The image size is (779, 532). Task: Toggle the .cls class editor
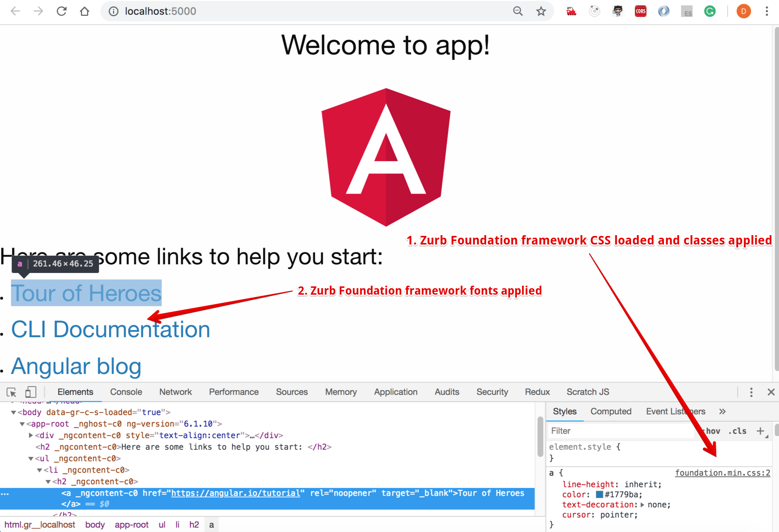[x=737, y=431]
